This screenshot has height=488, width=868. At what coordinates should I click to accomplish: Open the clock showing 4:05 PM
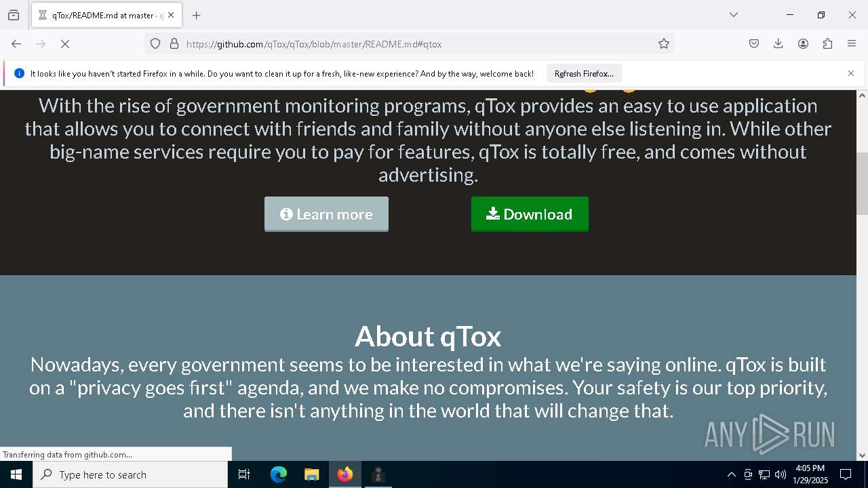tap(810, 474)
